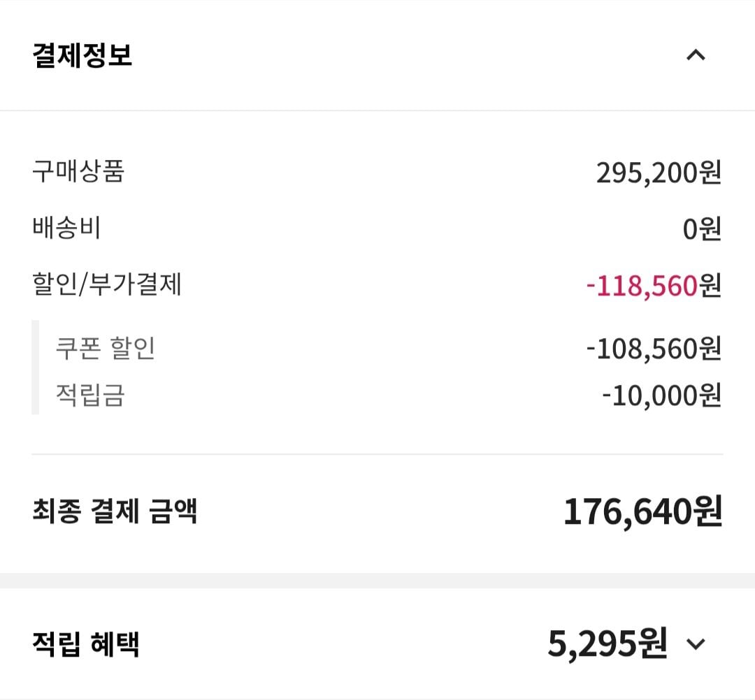Screen dimensions: 755x700
Task: Click the gray vertical bar beside discount details
Action: (35, 367)
